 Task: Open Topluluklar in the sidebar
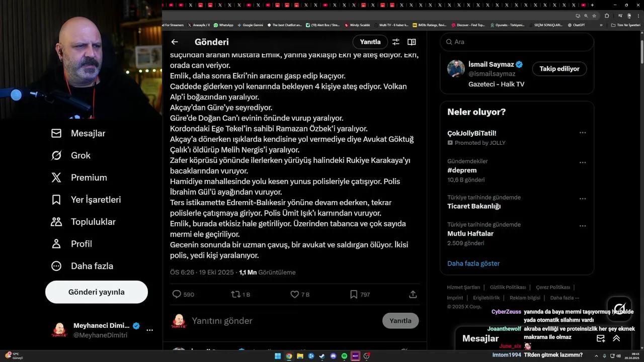(x=83, y=222)
